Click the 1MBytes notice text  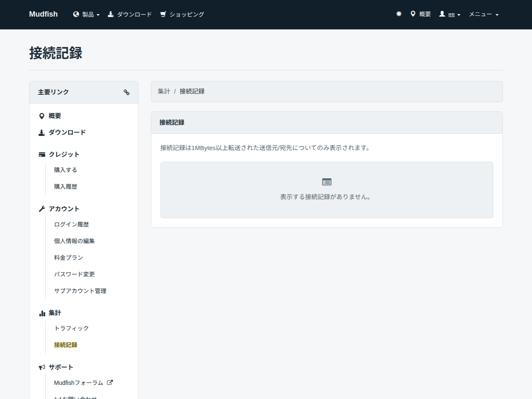pos(266,148)
